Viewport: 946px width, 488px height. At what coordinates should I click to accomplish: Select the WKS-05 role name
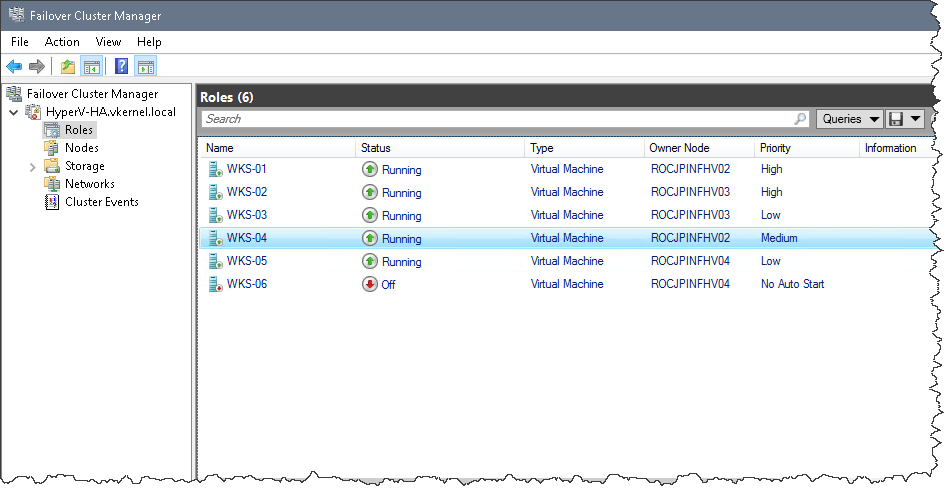click(246, 261)
